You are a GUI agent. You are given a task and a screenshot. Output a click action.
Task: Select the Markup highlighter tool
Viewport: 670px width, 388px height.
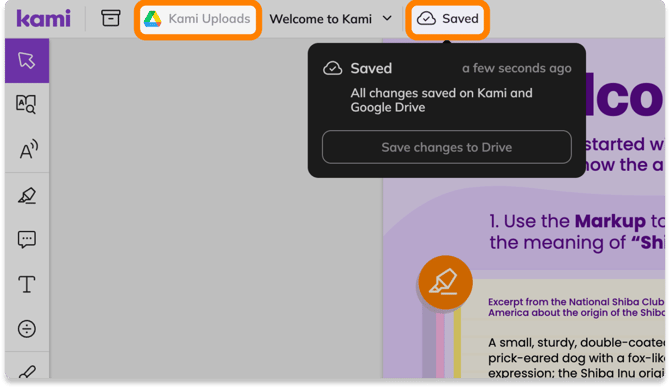(x=27, y=196)
